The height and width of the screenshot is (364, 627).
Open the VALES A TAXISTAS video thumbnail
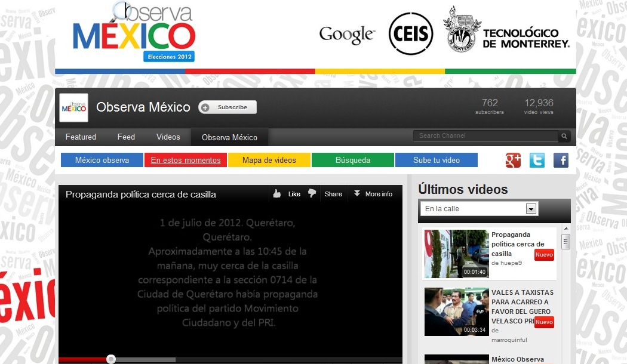coord(456,311)
